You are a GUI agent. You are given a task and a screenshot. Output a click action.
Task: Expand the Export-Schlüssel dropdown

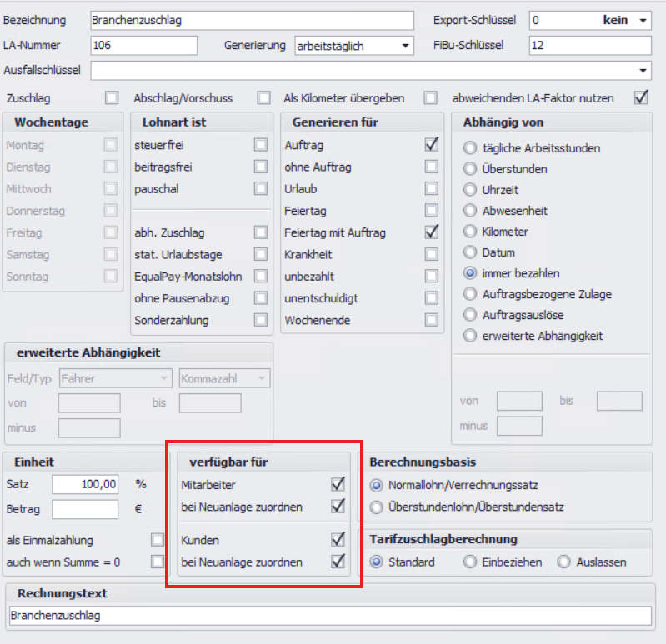click(x=643, y=21)
